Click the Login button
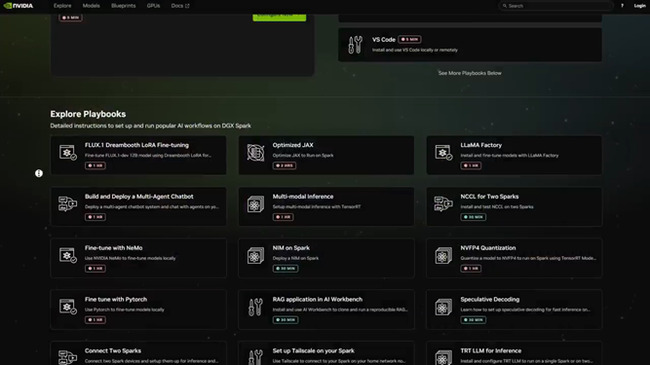The image size is (650, 365). (639, 6)
